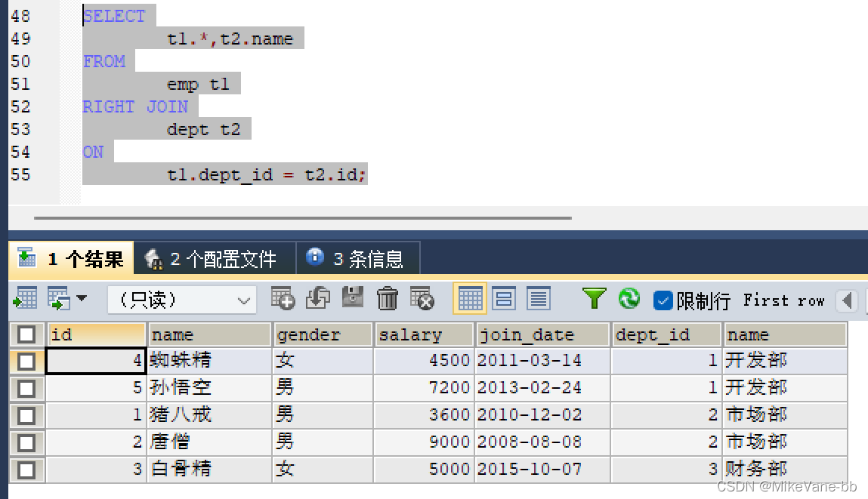
Task: Switch to text view mode
Action: (538, 299)
